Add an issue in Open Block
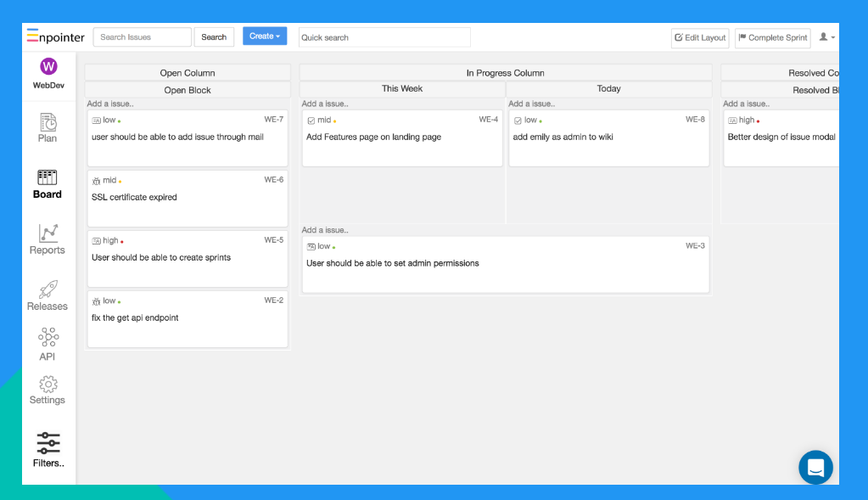 tap(110, 104)
